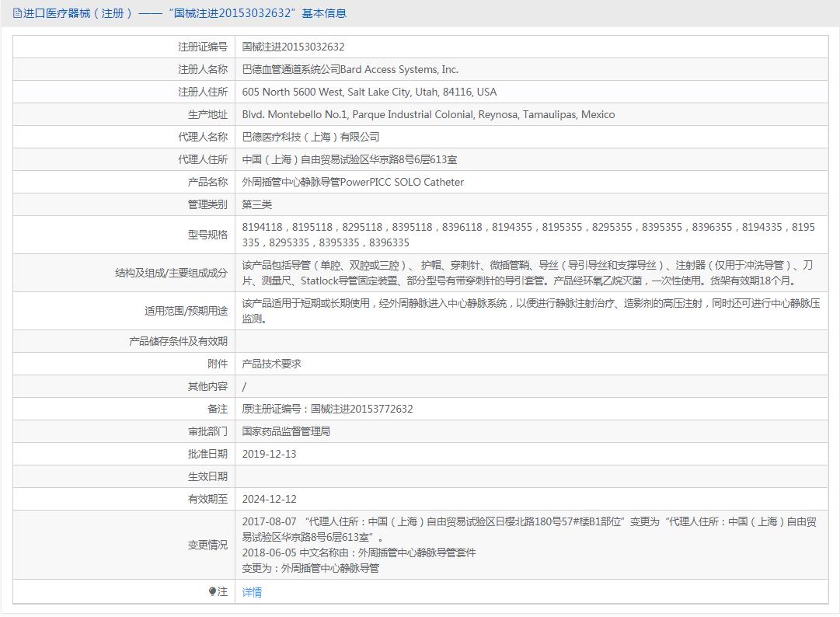Click the 其他内容 label
The width and height of the screenshot is (840, 617).
[207, 386]
